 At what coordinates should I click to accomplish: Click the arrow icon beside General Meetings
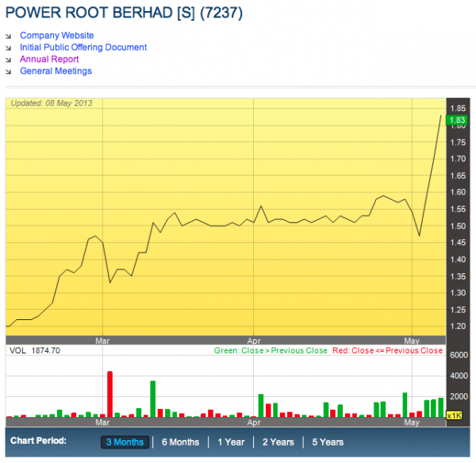pyautogui.click(x=9, y=71)
